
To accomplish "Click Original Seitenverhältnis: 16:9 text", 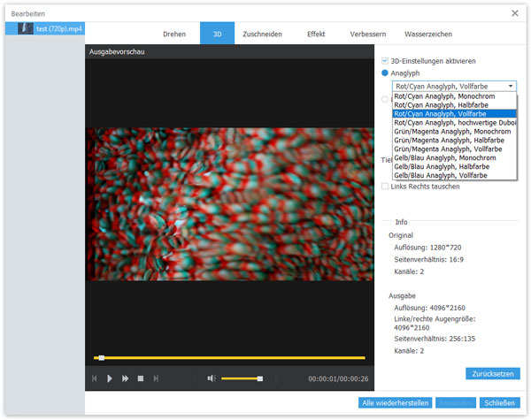I will [428, 260].
